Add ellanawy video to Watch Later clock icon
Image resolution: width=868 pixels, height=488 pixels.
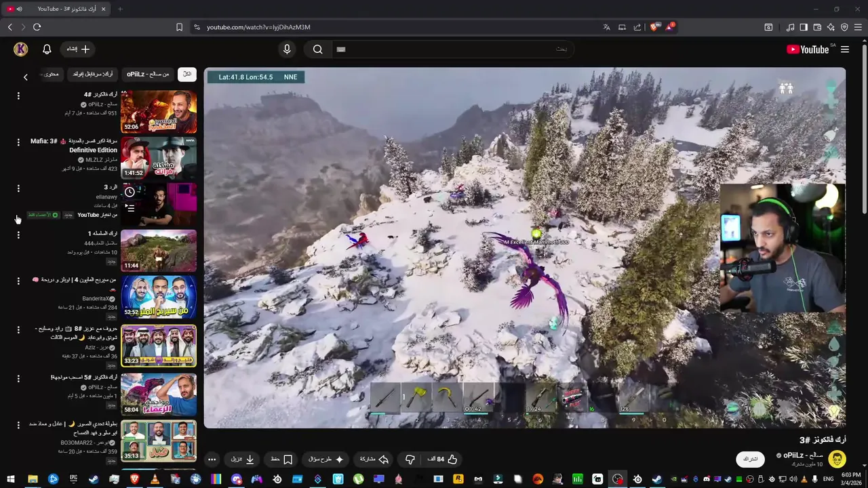[x=130, y=192]
